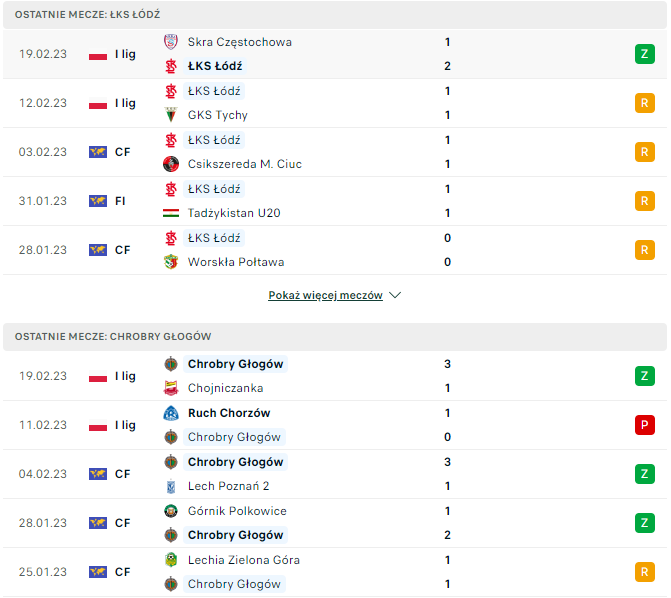This screenshot has width=671, height=598.
Task: Click Ruch Chorzów blue crest icon
Action: pos(170,413)
